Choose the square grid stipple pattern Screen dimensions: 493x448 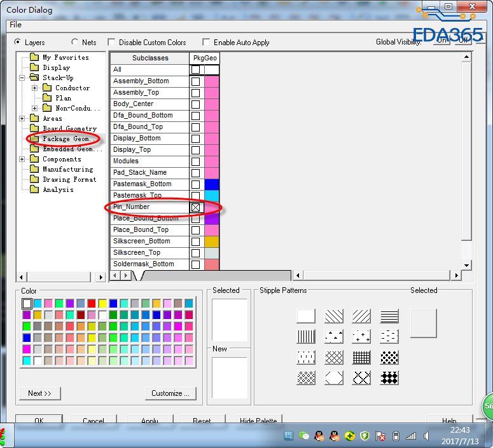361,357
